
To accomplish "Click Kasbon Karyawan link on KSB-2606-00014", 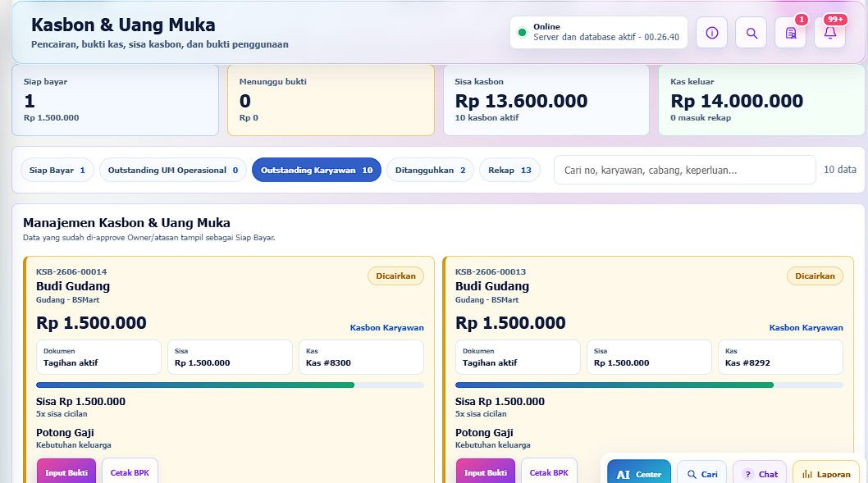I will pyautogui.click(x=387, y=327).
